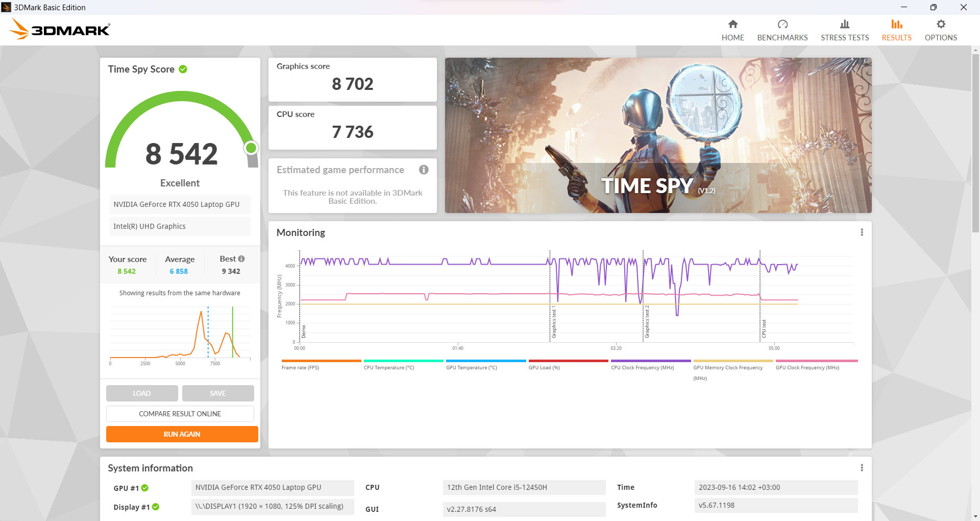The image size is (980, 521).
Task: Open Stress Tests bar chart icon
Action: (x=845, y=24)
